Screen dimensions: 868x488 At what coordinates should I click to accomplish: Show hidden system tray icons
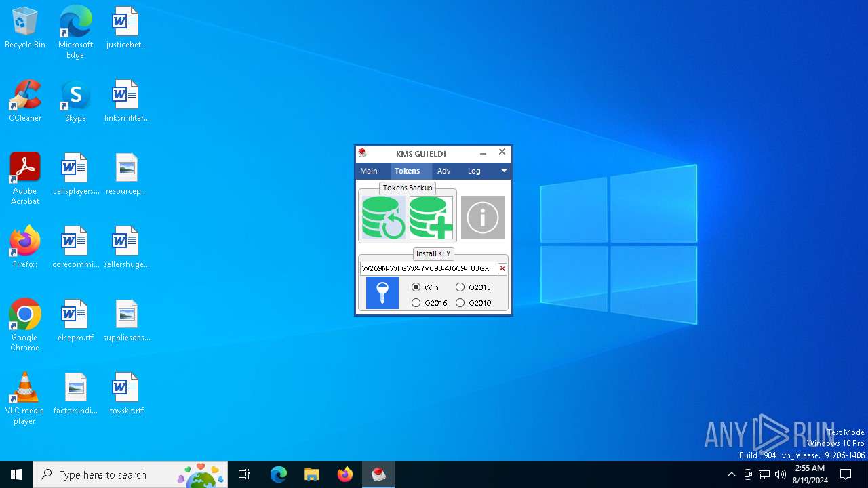tap(731, 474)
